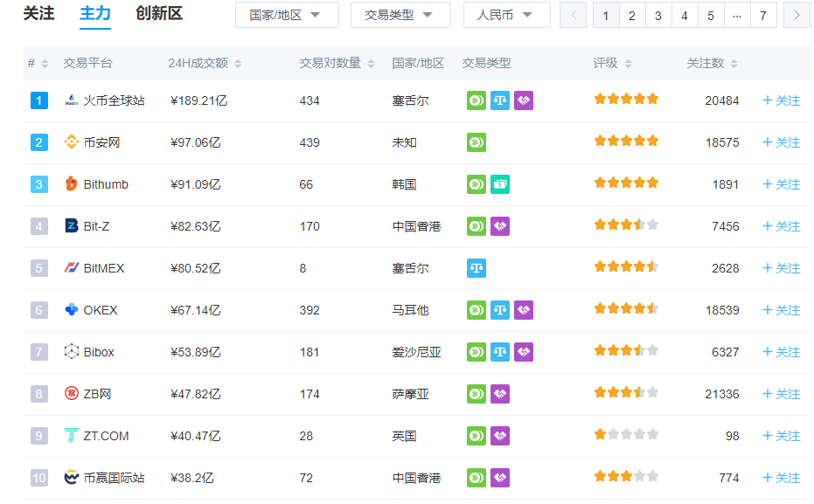The image size is (814, 504).
Task: Click purple handshake icon in ZT.COM row
Action: click(x=500, y=436)
